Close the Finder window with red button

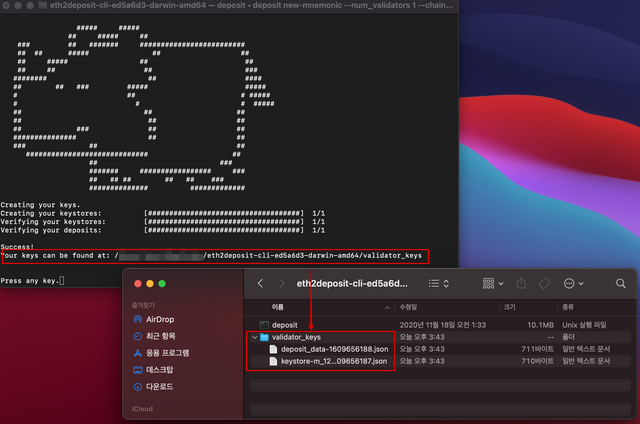(x=138, y=284)
